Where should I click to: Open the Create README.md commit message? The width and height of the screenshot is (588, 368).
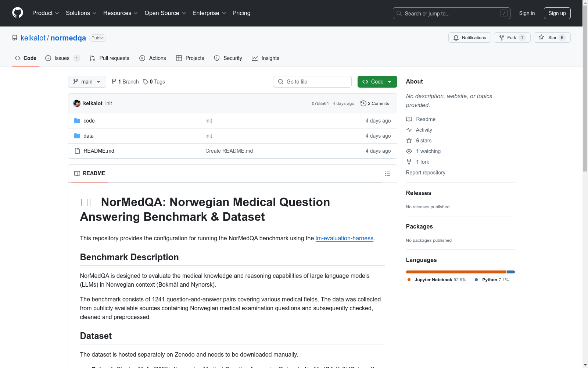pos(229,151)
